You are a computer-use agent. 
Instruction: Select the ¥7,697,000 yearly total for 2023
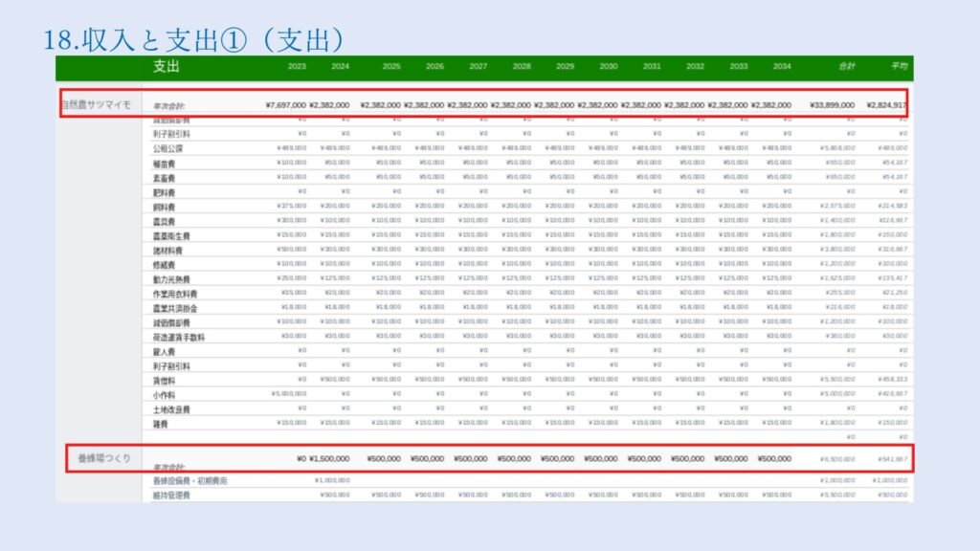285,105
